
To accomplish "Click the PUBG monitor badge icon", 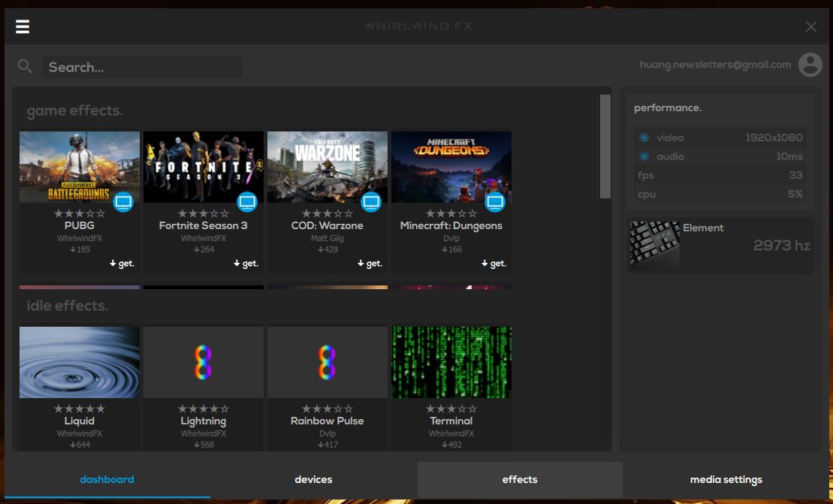I will 123,201.
